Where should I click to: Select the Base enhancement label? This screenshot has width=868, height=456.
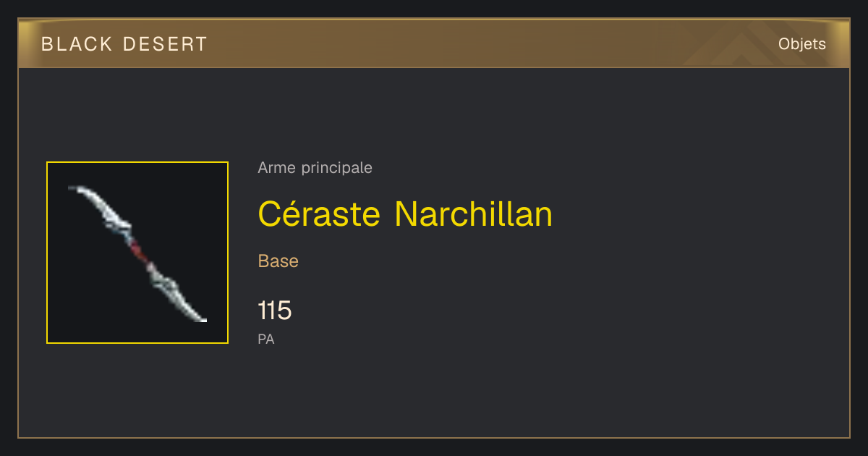coord(278,261)
